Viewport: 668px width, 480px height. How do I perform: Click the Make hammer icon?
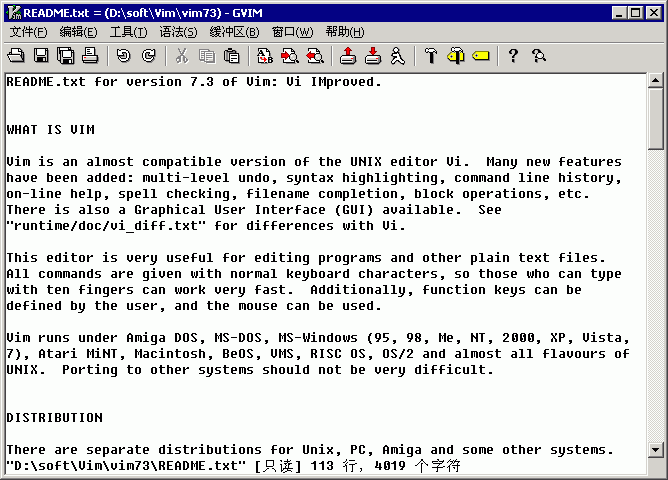tap(431, 56)
